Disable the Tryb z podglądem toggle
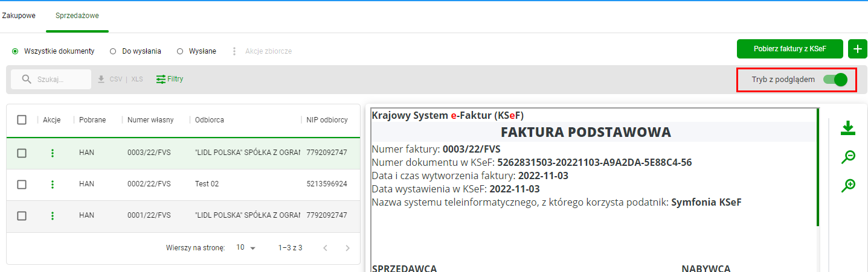This screenshot has width=868, height=272. coord(835,80)
